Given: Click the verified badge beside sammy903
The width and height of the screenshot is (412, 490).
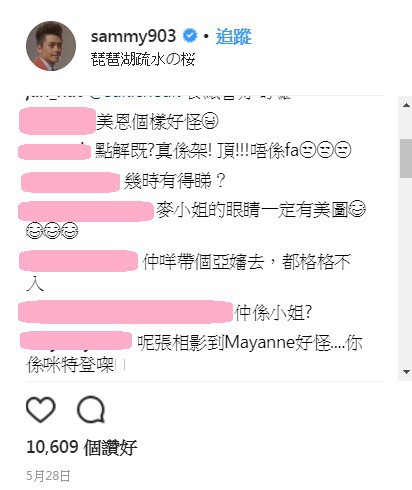Looking at the screenshot, I should point(190,36).
